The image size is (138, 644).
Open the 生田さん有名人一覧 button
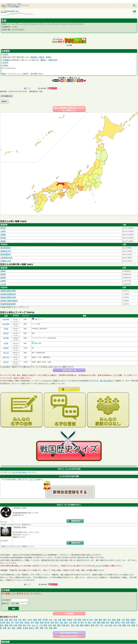point(69,370)
